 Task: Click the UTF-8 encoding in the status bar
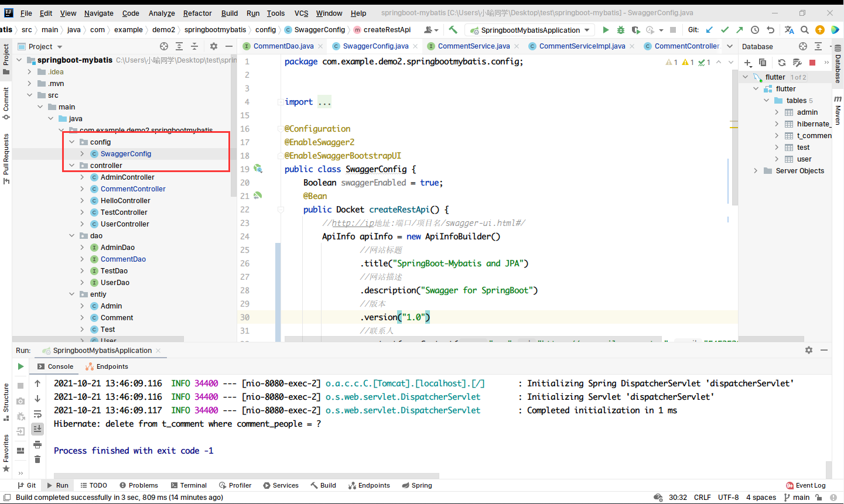tap(729, 498)
